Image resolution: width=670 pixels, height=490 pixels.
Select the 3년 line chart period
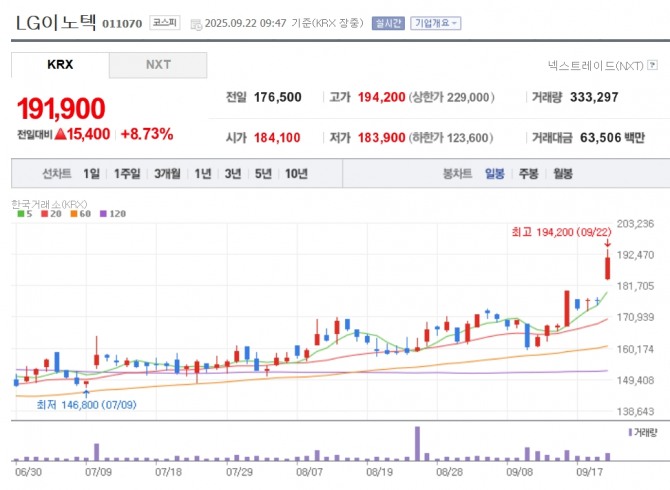[x=233, y=174]
